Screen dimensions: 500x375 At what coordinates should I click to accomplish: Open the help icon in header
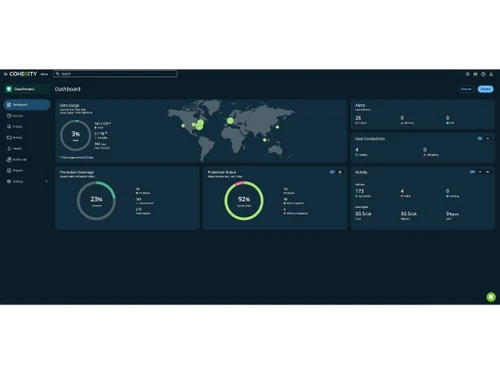click(x=483, y=74)
